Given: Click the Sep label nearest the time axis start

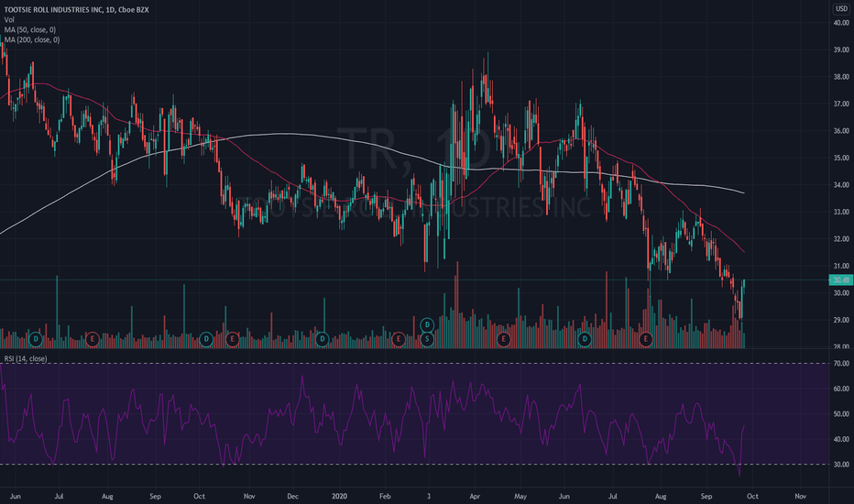Looking at the screenshot, I should point(155,497).
